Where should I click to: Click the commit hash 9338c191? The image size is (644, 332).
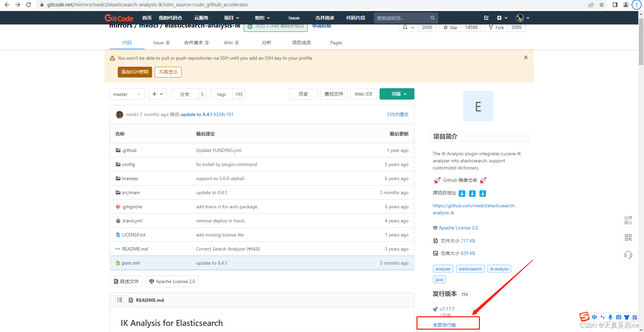point(223,114)
